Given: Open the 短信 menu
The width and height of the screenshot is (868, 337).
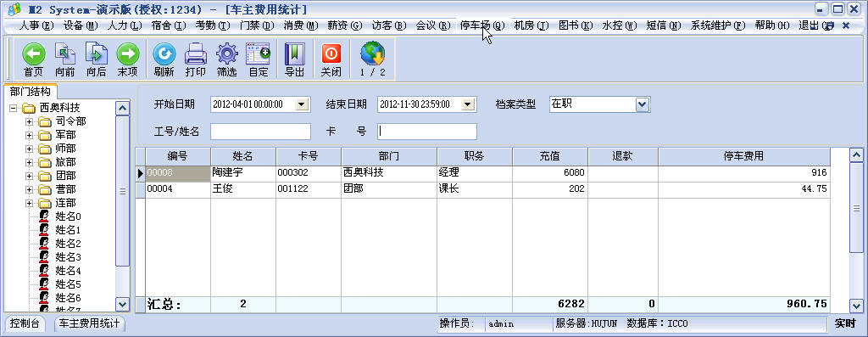Looking at the screenshot, I should click(663, 25).
